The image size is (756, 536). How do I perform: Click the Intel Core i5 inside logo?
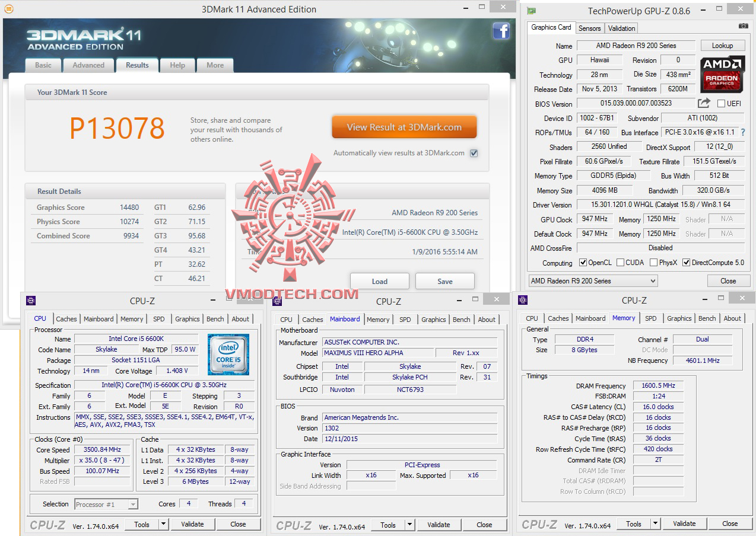click(228, 355)
